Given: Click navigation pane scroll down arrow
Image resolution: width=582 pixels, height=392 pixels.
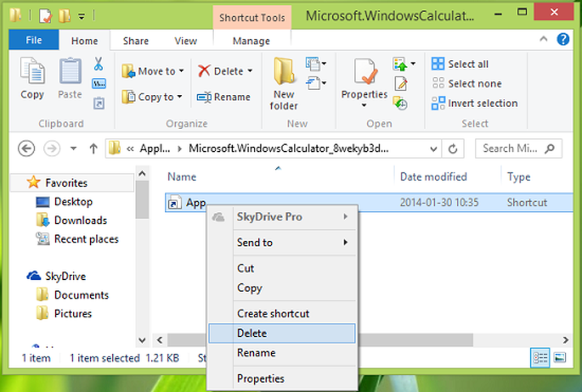Looking at the screenshot, I should 142,340.
